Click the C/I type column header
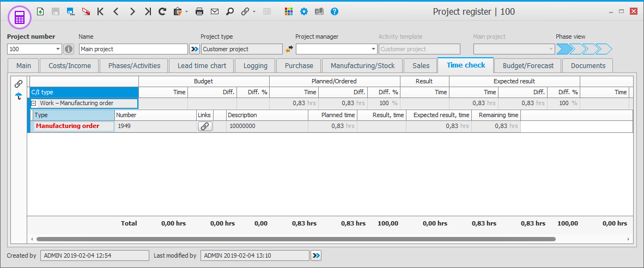 84,93
